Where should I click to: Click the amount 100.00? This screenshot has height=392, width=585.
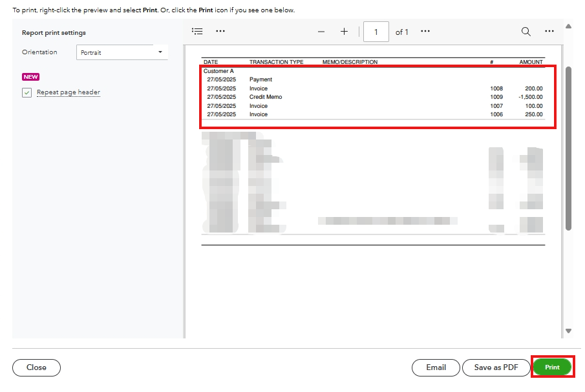coord(534,106)
